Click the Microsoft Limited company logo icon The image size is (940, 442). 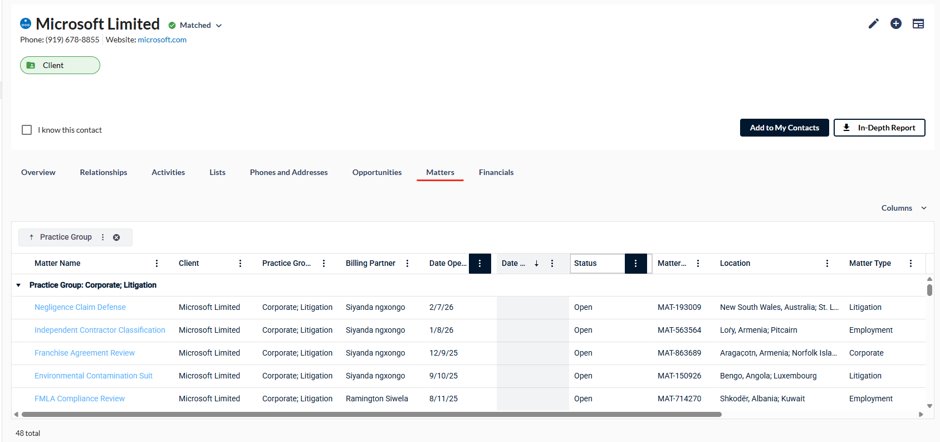click(x=25, y=23)
